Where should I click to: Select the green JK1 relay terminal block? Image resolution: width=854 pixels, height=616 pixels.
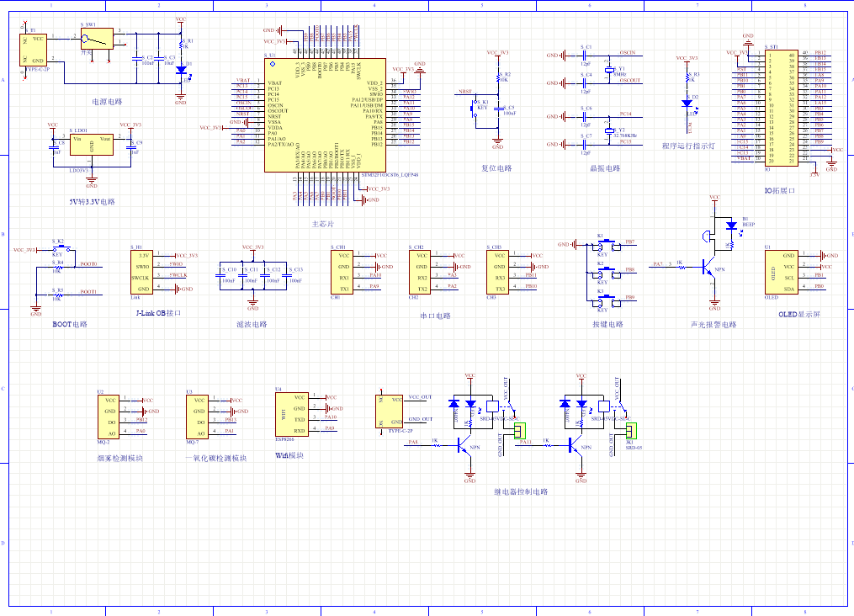[631, 431]
